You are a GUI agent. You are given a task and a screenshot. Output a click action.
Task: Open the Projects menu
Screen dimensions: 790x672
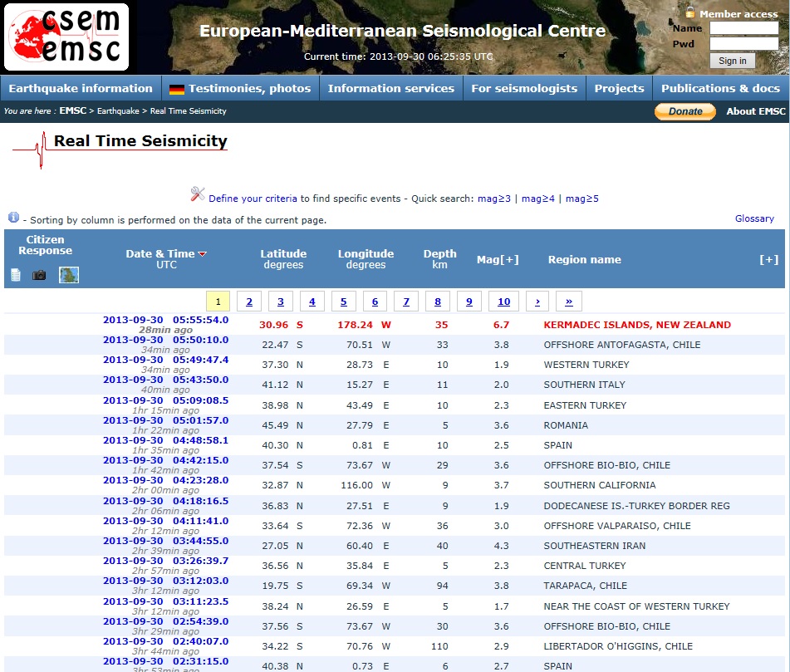pyautogui.click(x=619, y=88)
